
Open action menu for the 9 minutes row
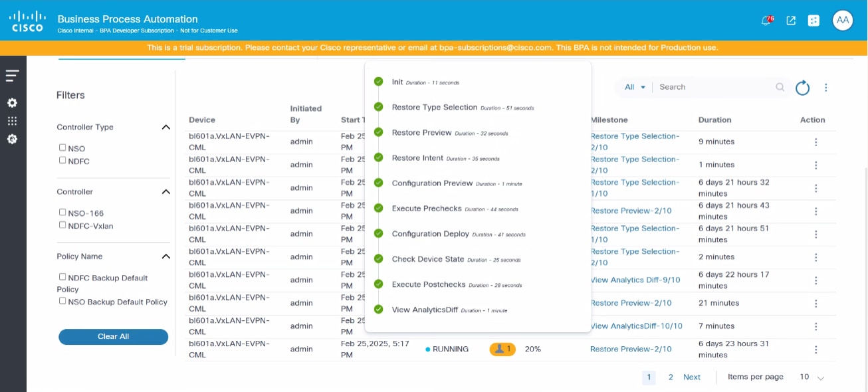coord(815,142)
